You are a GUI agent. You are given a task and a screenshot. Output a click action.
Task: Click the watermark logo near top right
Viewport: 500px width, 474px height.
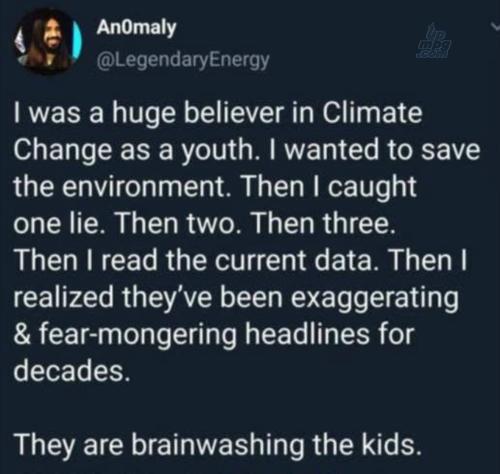pyautogui.click(x=432, y=41)
